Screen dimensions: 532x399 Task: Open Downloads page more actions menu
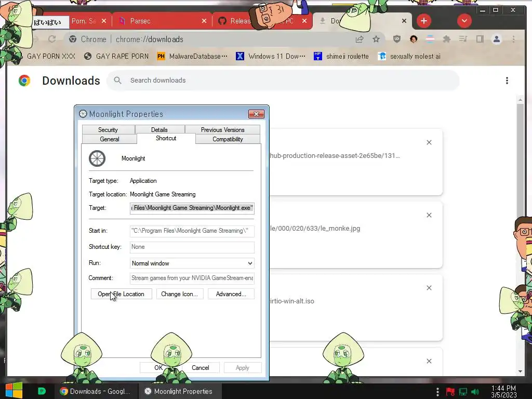(507, 81)
